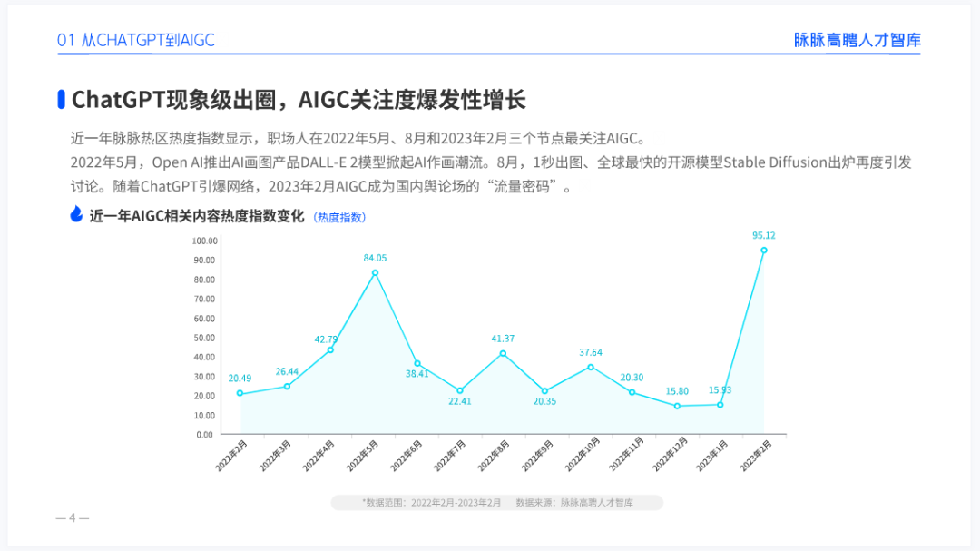Select the 84.05 peak data point

[375, 272]
